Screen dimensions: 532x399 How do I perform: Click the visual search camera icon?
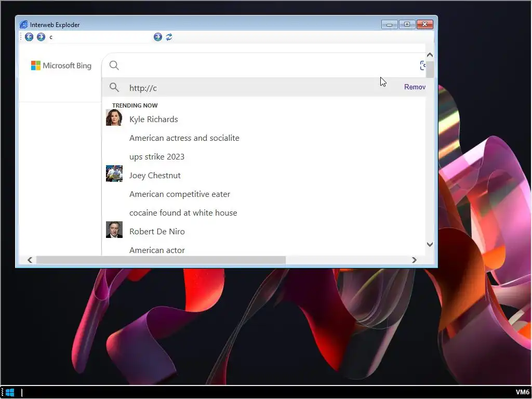423,65
